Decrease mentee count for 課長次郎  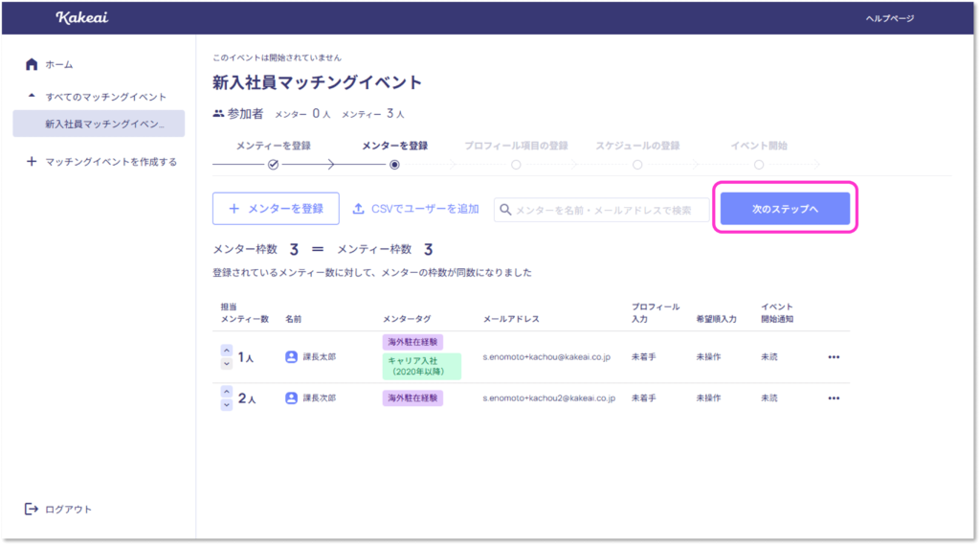[226, 404]
